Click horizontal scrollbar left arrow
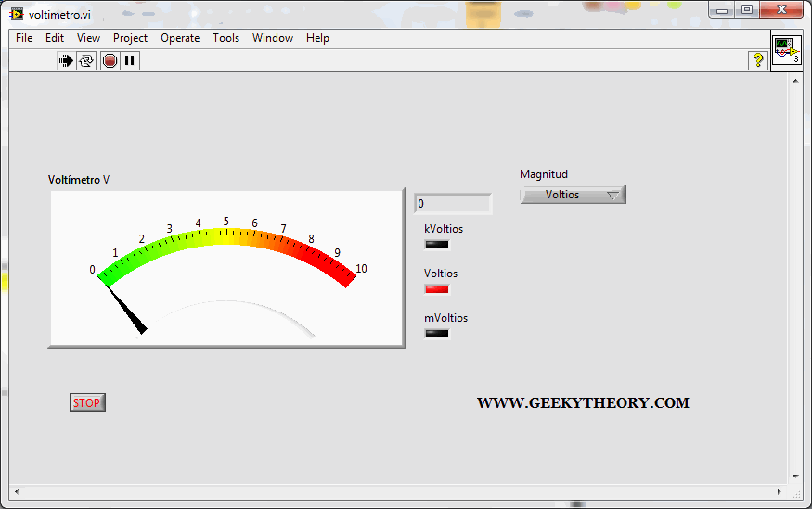 (x=17, y=491)
